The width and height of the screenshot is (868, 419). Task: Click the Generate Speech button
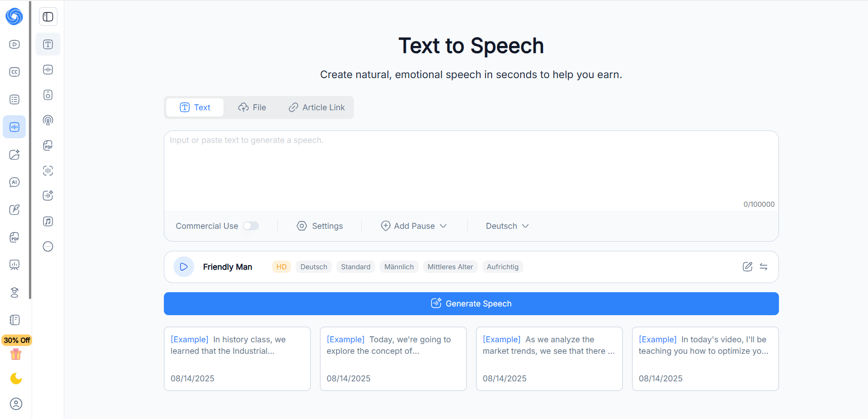pyautogui.click(x=471, y=304)
